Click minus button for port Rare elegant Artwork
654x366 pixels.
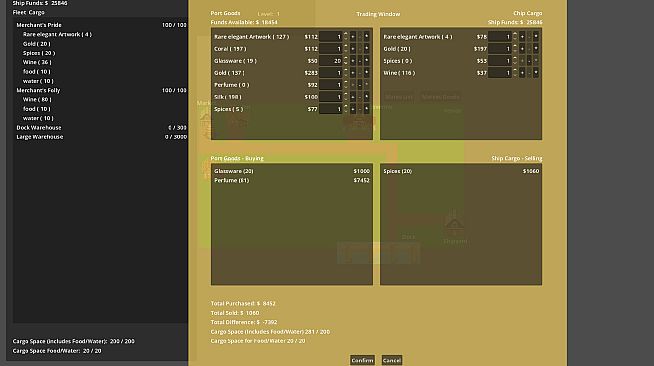click(x=360, y=37)
